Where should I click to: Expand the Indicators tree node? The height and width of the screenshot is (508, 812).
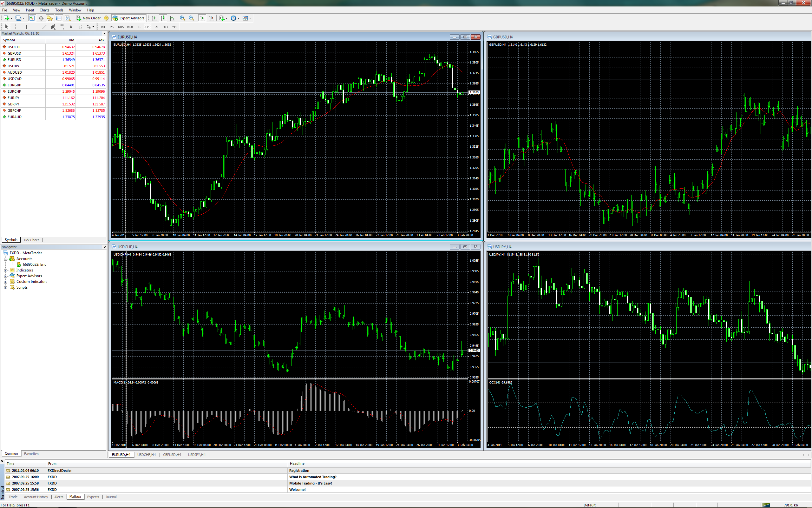[5, 271]
